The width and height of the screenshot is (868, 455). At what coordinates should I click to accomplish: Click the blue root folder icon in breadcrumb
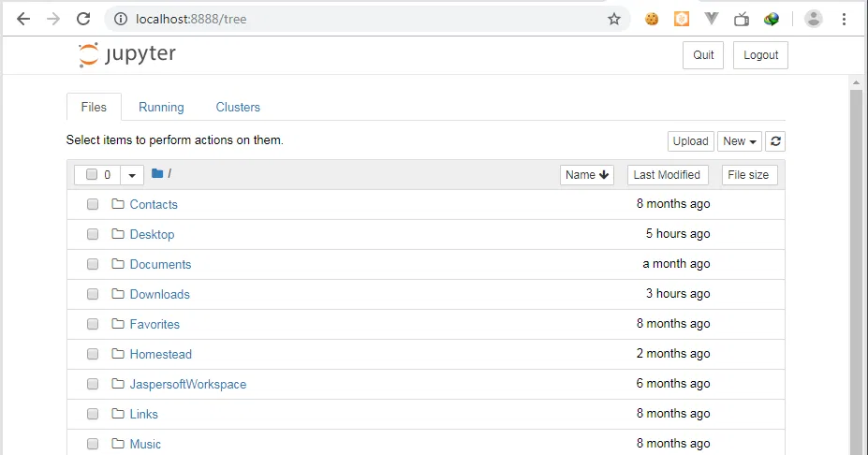click(x=157, y=174)
